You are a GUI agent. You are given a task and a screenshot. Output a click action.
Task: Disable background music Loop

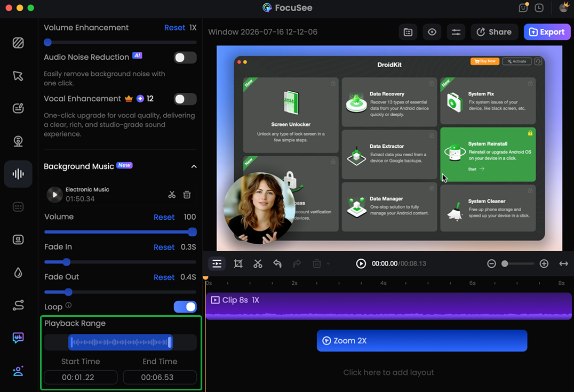[185, 307]
